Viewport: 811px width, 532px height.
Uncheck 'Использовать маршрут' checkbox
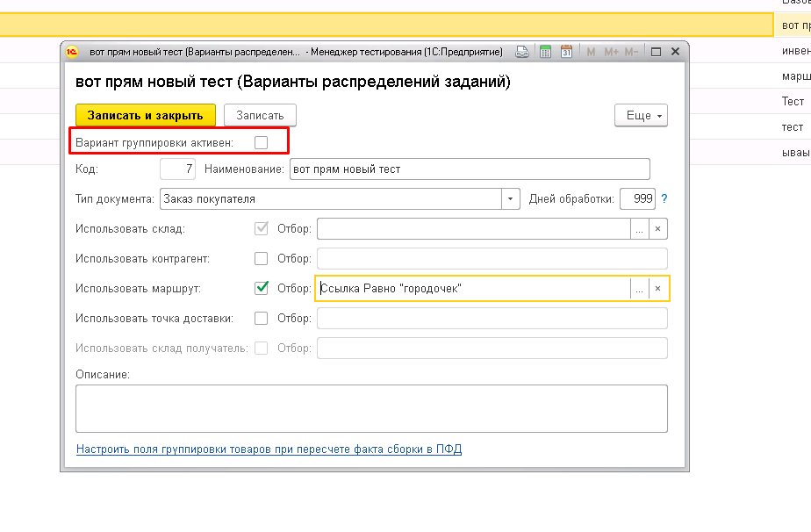pyautogui.click(x=262, y=288)
